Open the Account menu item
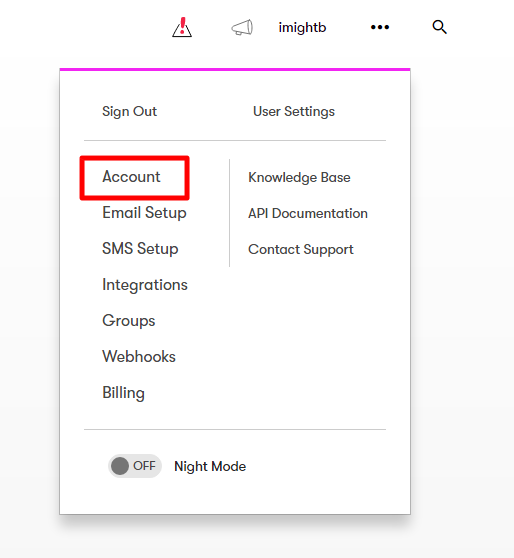This screenshot has width=514, height=558. click(131, 177)
